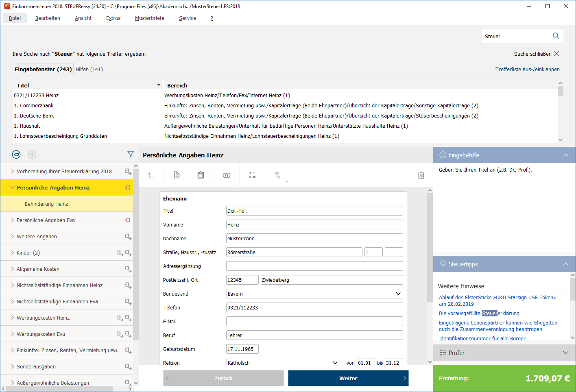
Task: Click the calculator plus-minus icon in toolbar
Action: 252,175
